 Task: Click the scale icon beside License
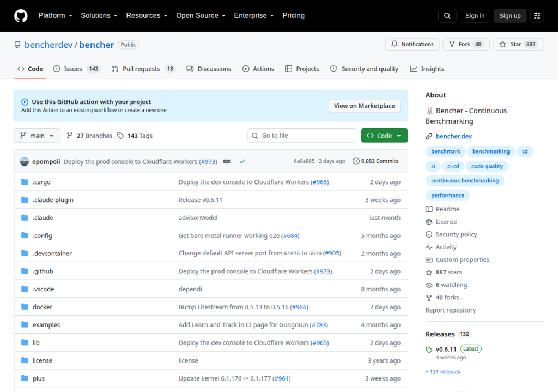point(429,222)
